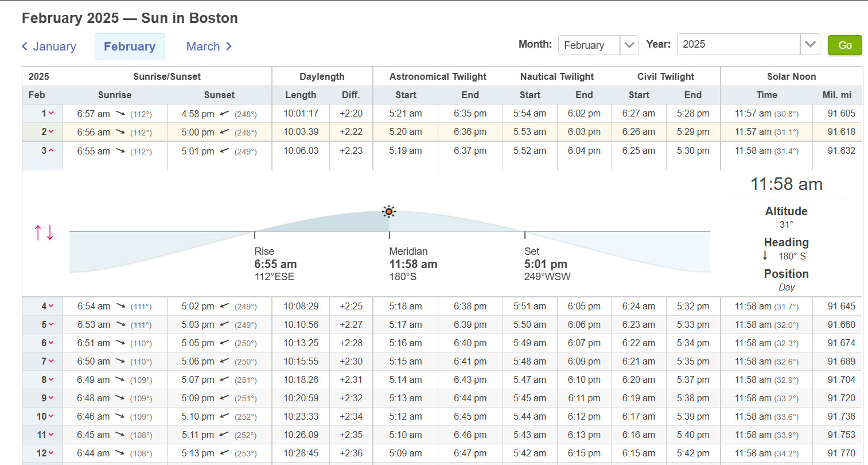Click the Feb 3 sunset direction arrow
The width and height of the screenshot is (868, 465).
224,151
